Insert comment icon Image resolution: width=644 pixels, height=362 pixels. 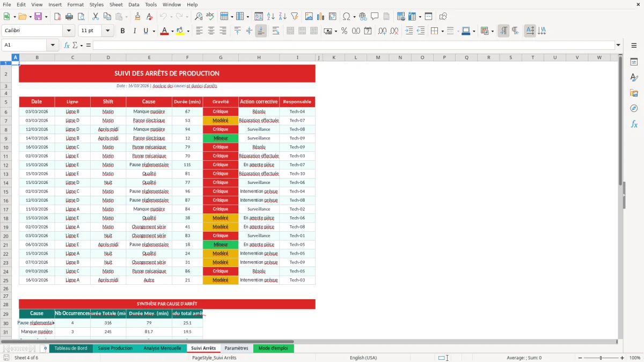point(375,17)
